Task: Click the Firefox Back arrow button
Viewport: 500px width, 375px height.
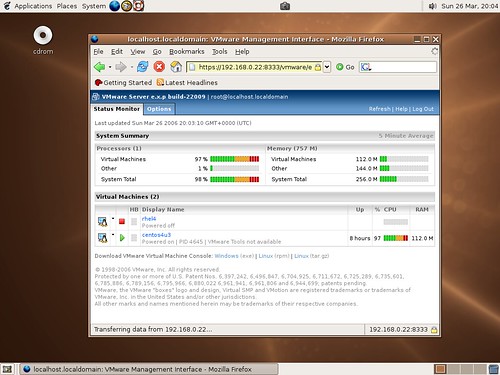Action: pyautogui.click(x=99, y=67)
